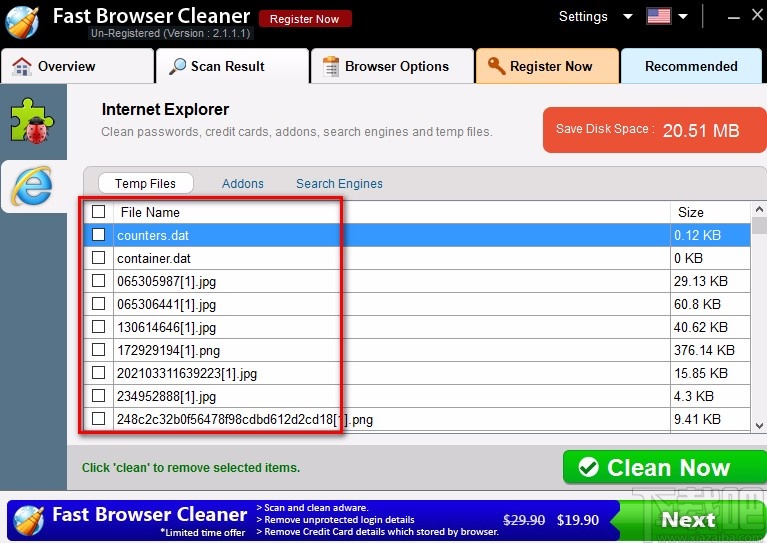Open the Browser Options tab
This screenshot has width=767, height=543.
(x=392, y=66)
